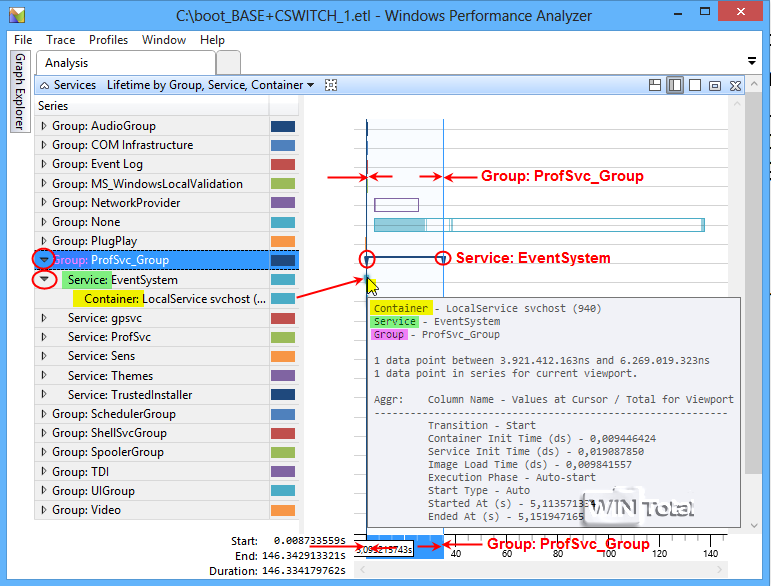Collapse the Service: EventSystem node

pos(43,280)
